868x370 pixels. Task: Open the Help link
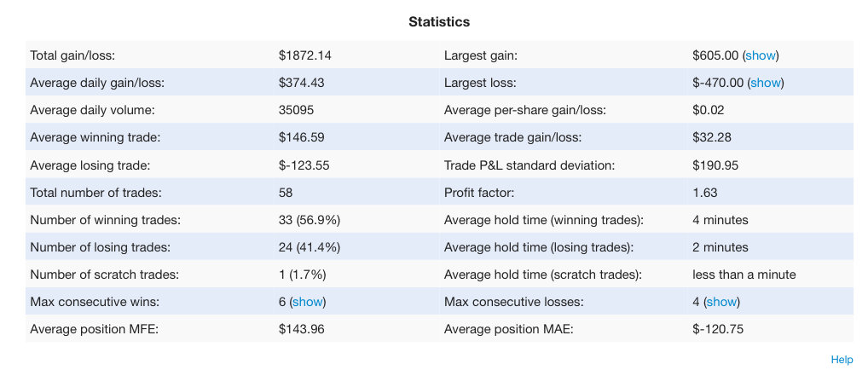point(842,360)
